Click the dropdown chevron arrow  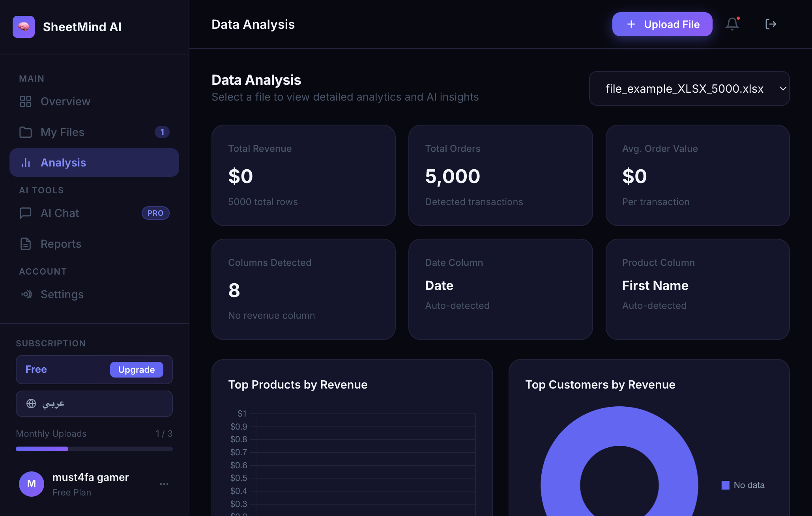(x=783, y=88)
